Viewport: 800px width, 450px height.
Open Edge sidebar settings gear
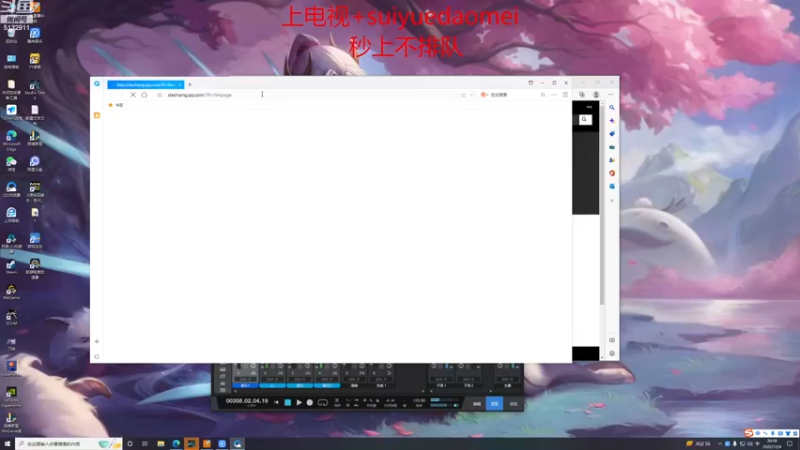612,353
